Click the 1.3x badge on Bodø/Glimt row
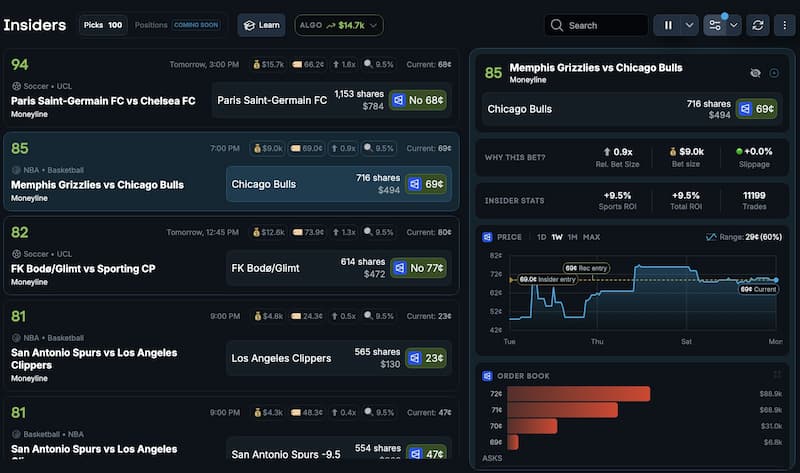 [x=344, y=232]
